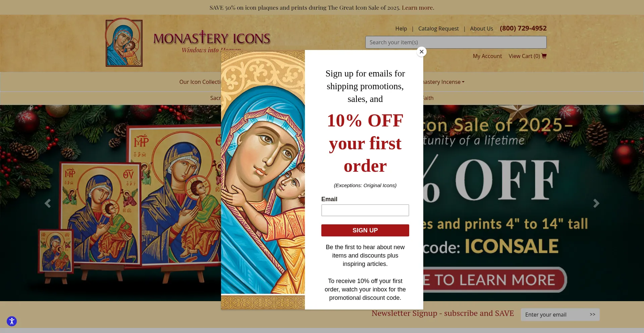Click the shopping cart icon

coord(544,56)
